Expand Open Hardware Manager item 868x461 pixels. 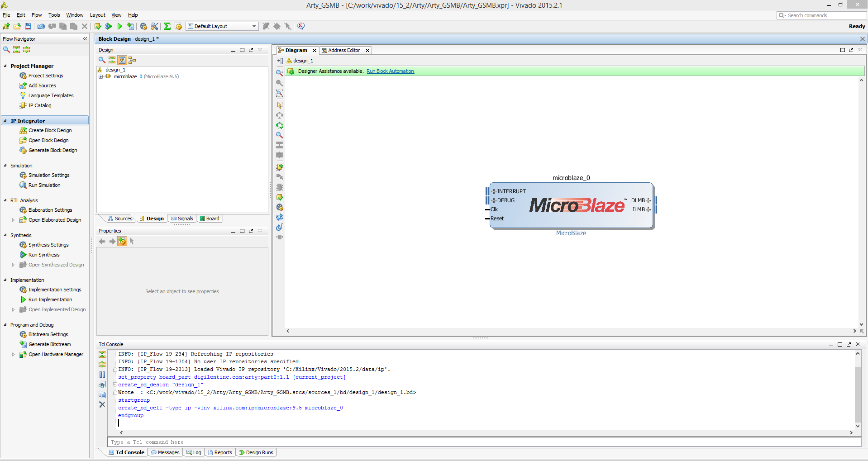point(13,355)
